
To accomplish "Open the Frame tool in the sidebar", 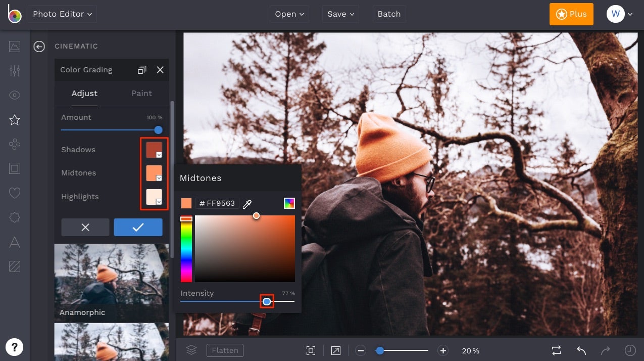I will coord(14,168).
